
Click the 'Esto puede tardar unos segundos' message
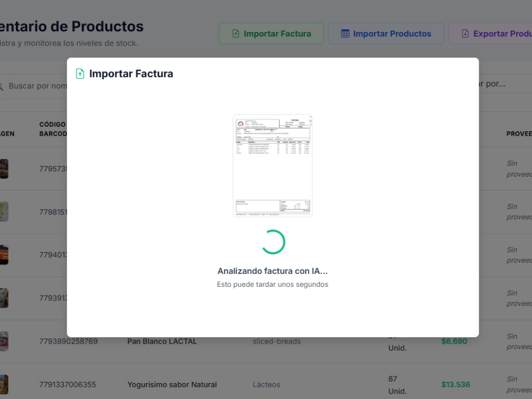(272, 284)
